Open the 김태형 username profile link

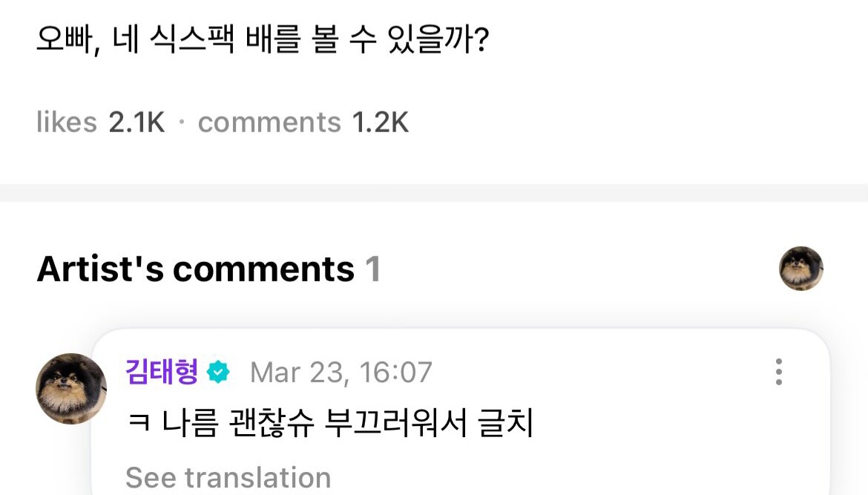162,371
